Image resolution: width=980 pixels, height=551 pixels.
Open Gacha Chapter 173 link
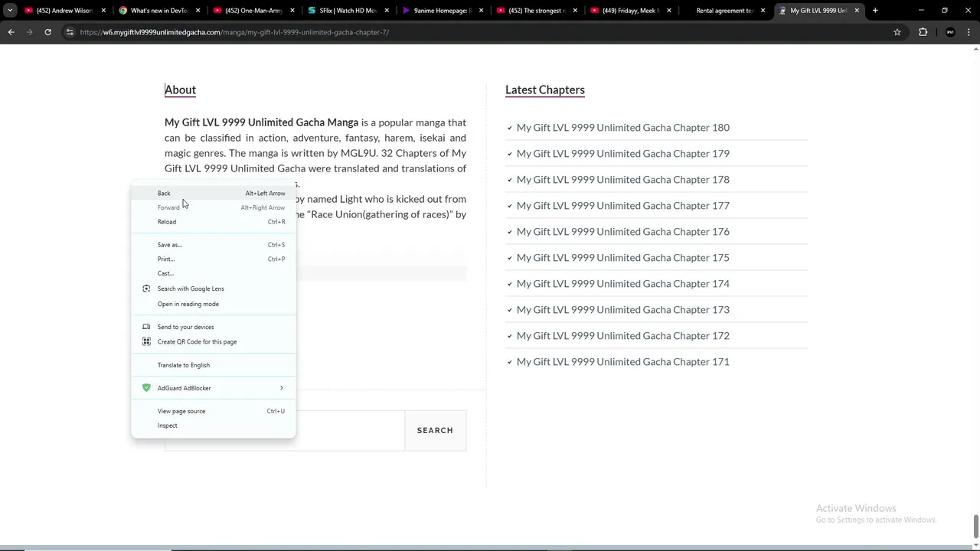(x=623, y=310)
